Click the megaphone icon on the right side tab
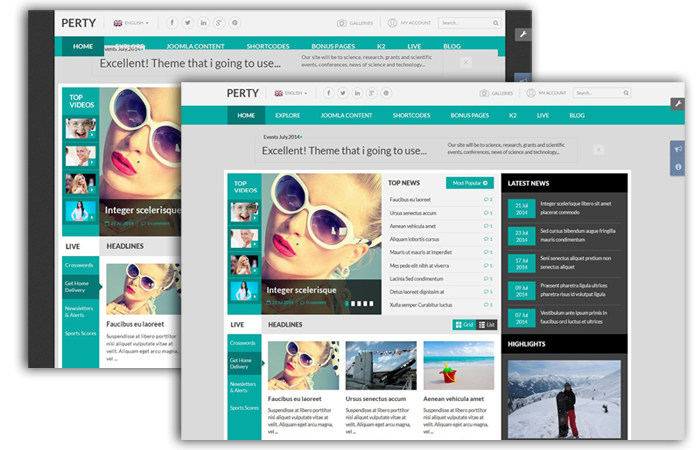This screenshot has width=700, height=450. pyautogui.click(x=678, y=149)
